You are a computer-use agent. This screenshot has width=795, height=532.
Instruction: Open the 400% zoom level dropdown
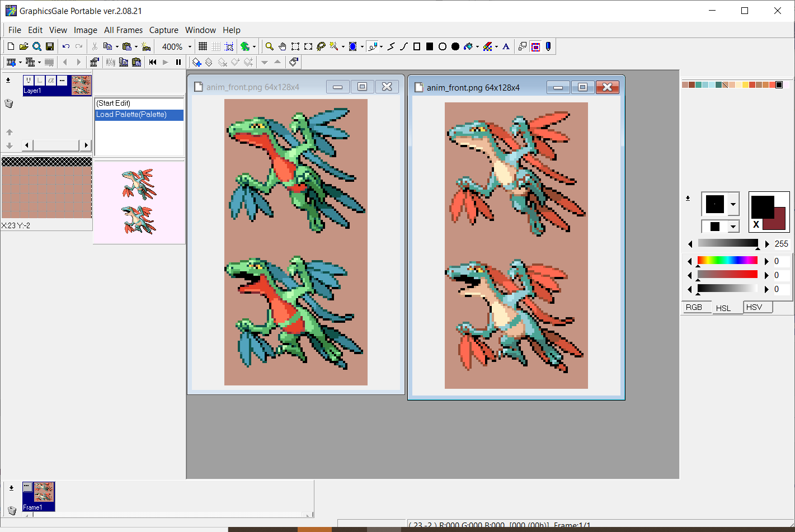[x=190, y=47]
